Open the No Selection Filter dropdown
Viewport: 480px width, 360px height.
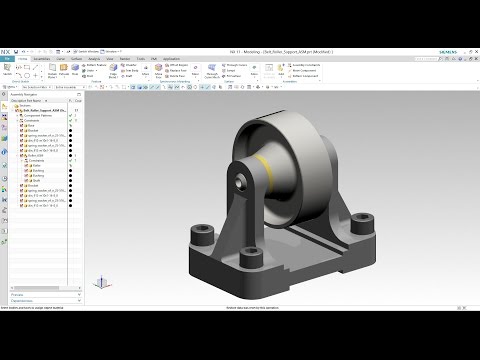pos(37,87)
